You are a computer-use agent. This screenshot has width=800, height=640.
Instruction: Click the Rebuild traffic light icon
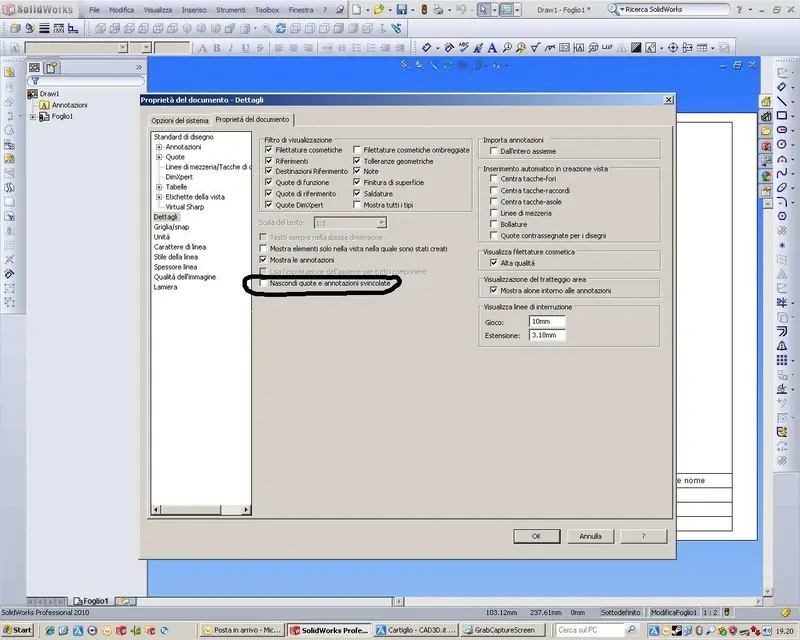pyautogui.click(x=424, y=10)
